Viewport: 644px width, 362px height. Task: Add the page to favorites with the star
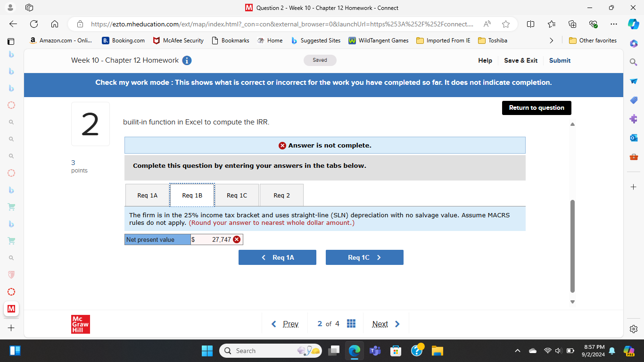505,24
